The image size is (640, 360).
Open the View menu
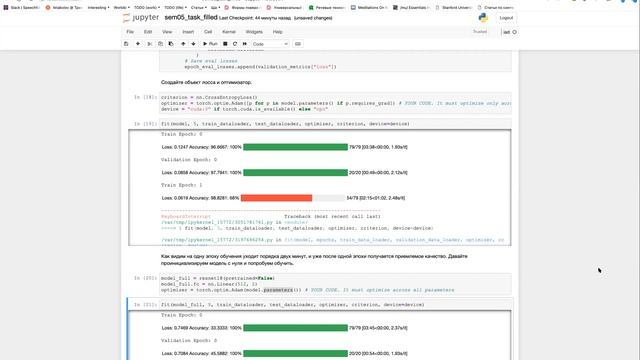tap(167, 32)
